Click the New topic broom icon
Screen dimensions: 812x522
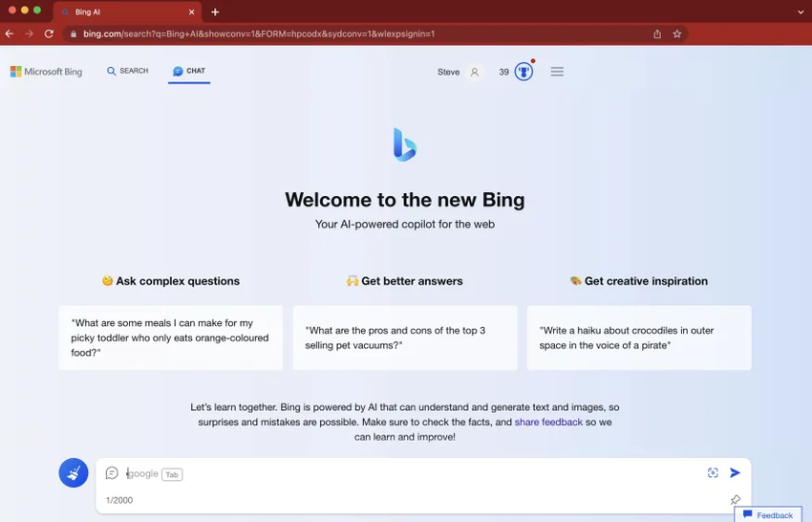coord(74,472)
